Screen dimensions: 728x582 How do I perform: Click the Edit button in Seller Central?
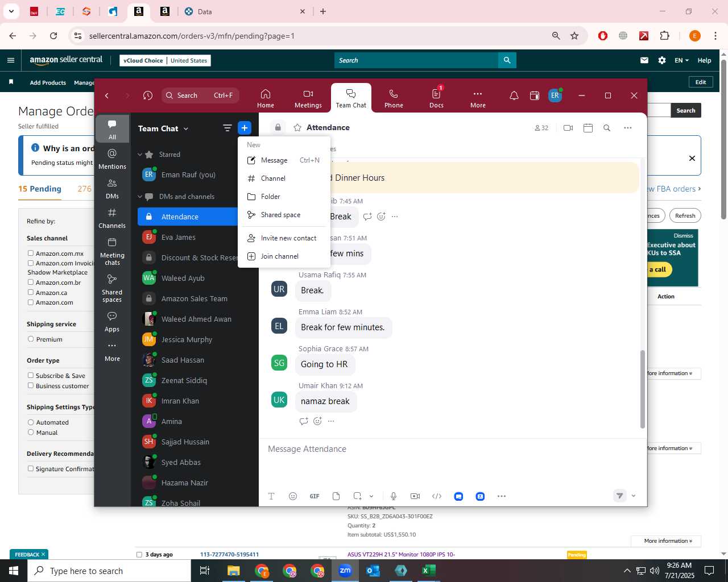(701, 82)
